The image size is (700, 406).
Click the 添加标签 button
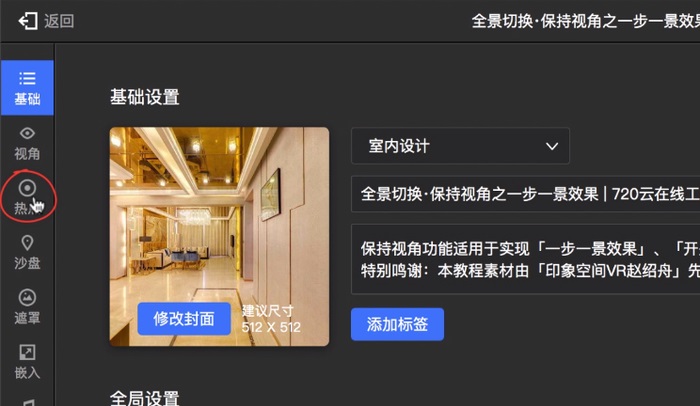[397, 324]
